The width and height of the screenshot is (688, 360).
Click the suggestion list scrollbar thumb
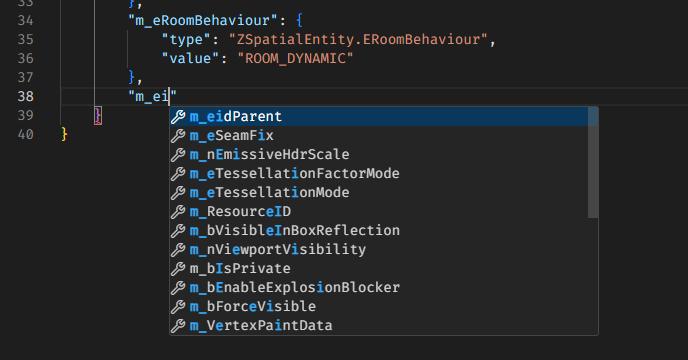[x=593, y=162]
